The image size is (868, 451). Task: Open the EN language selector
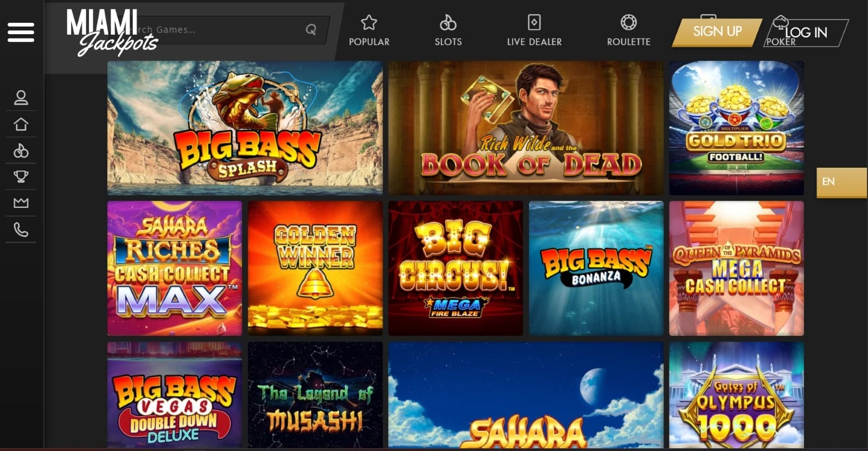point(841,182)
